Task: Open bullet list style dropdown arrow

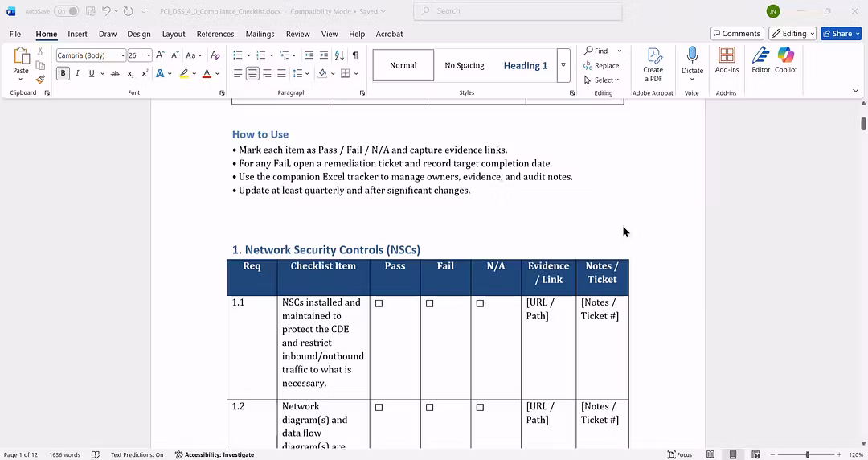Action: [248, 55]
